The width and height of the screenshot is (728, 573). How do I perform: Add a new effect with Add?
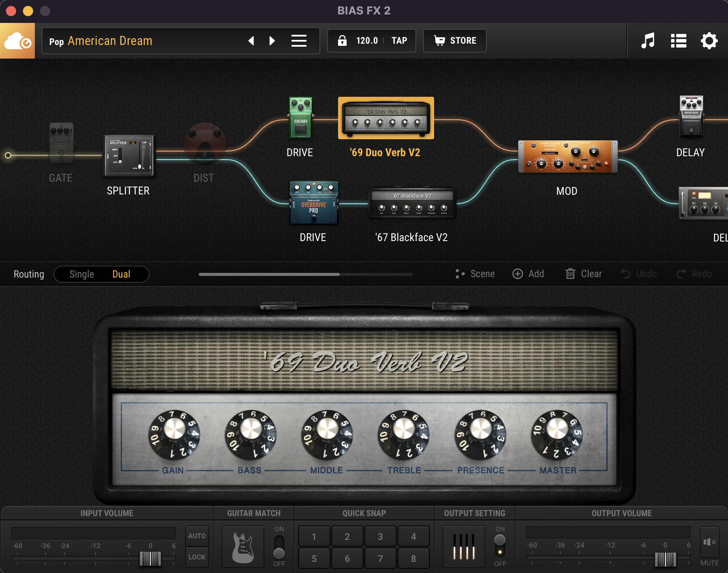coord(528,274)
